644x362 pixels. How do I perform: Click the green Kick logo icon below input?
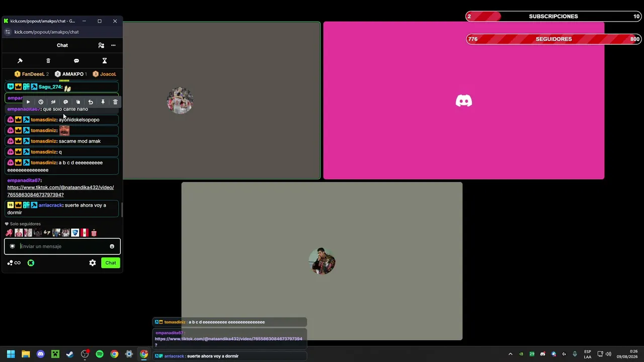pos(31,263)
